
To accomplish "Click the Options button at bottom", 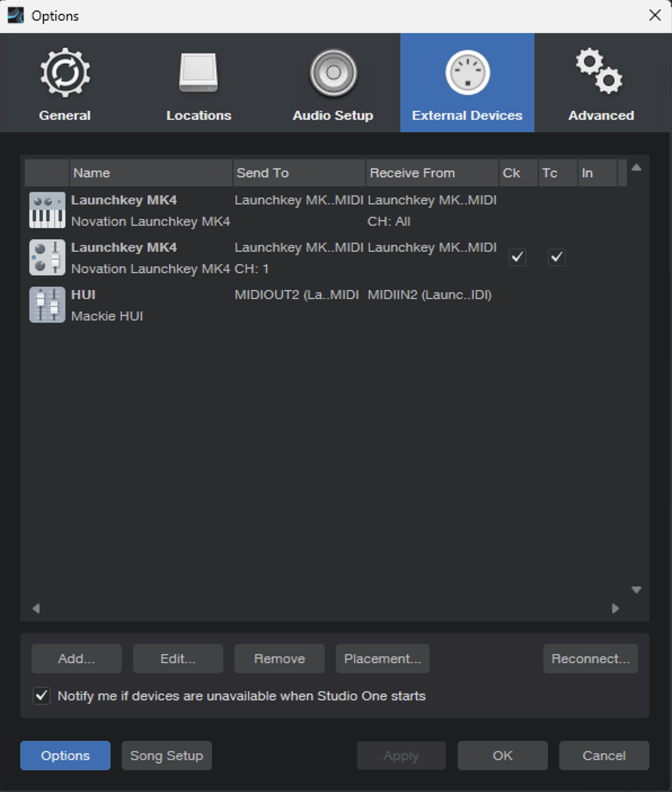I will 65,756.
